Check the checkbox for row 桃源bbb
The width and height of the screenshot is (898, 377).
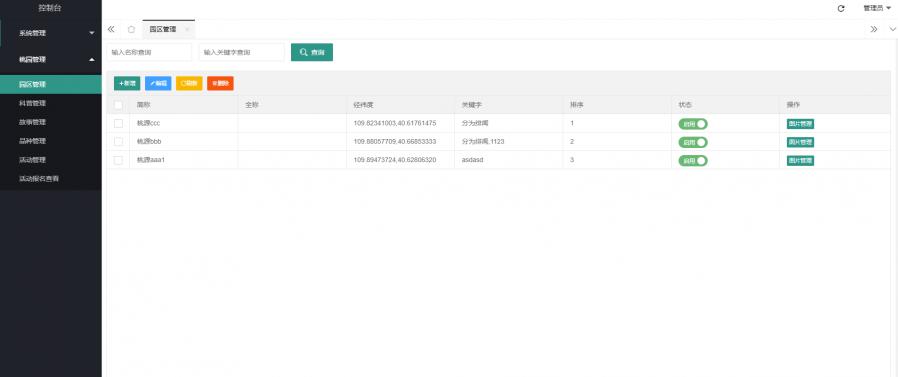pyautogui.click(x=118, y=142)
